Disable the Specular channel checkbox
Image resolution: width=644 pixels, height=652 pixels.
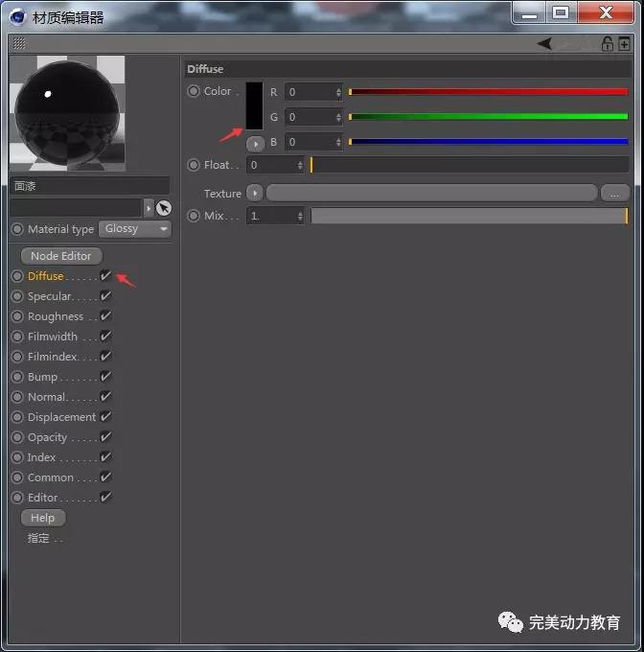[x=106, y=296]
